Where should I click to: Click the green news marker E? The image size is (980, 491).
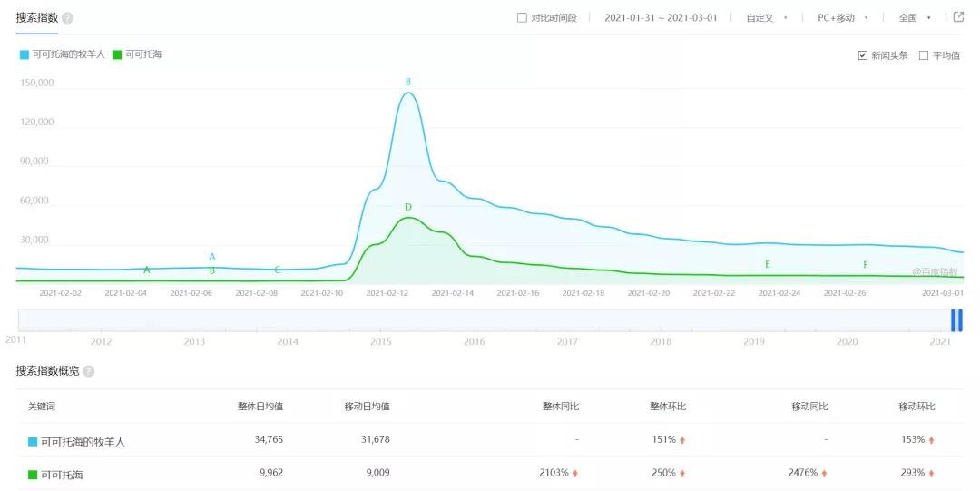coord(768,265)
